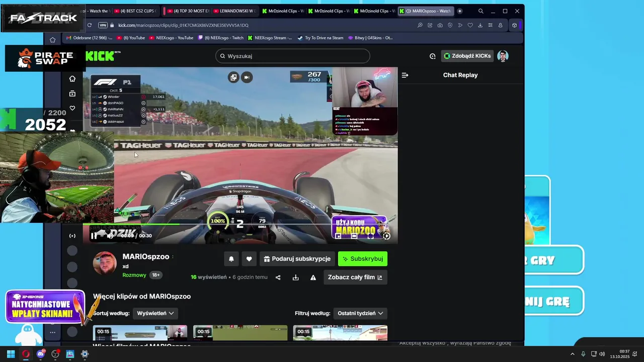The width and height of the screenshot is (644, 362).
Task: Skip to next clip button
Action: coord(247,77)
